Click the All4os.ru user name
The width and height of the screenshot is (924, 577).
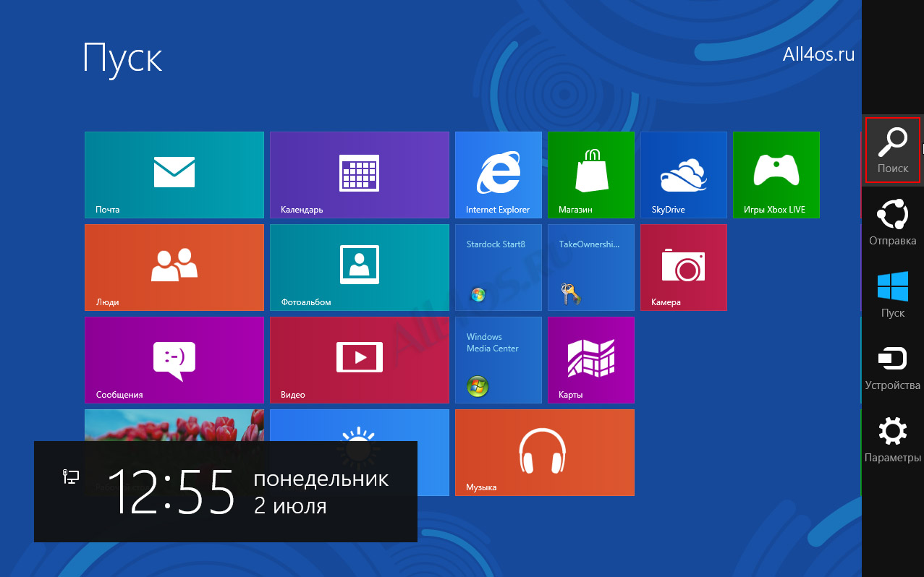819,54
